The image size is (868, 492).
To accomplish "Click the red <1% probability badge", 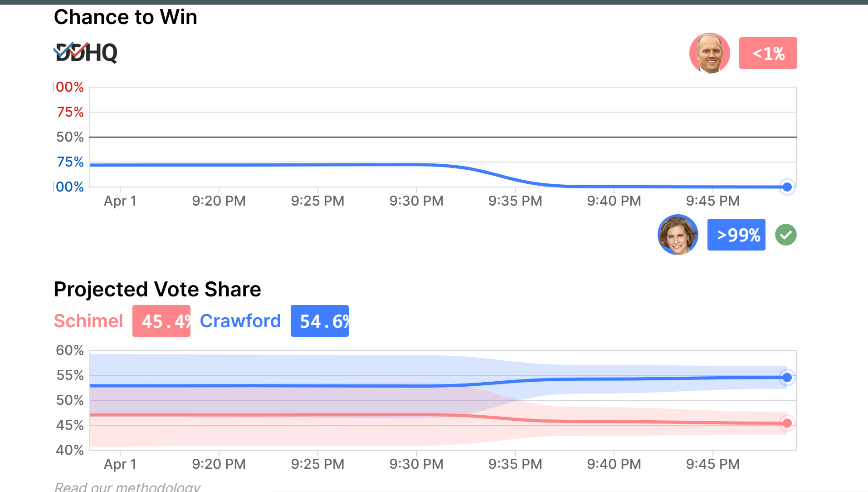I will pos(768,53).
